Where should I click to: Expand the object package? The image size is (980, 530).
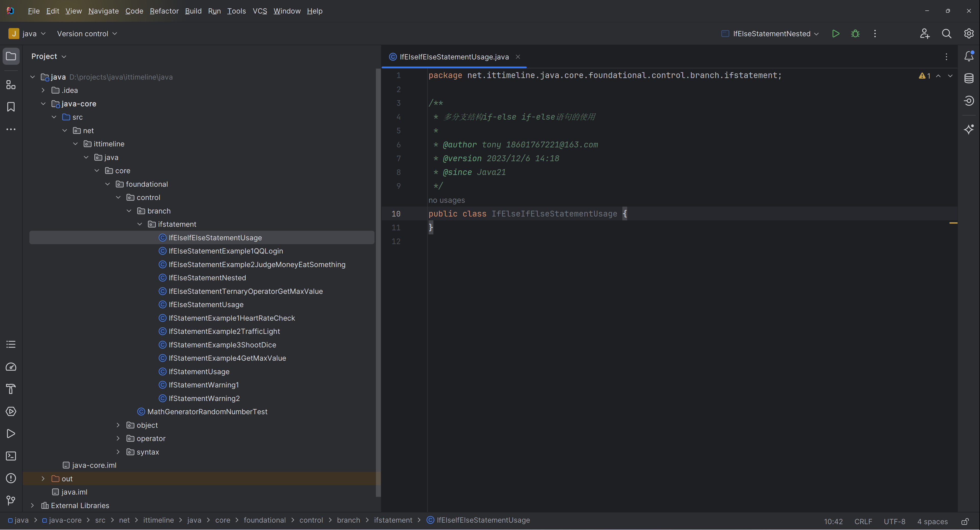pos(118,425)
